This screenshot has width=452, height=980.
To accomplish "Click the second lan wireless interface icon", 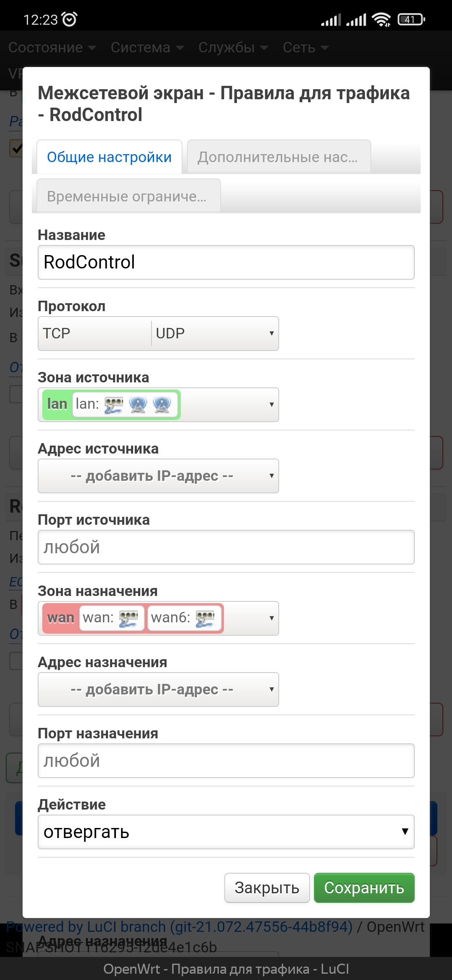I will (162, 405).
